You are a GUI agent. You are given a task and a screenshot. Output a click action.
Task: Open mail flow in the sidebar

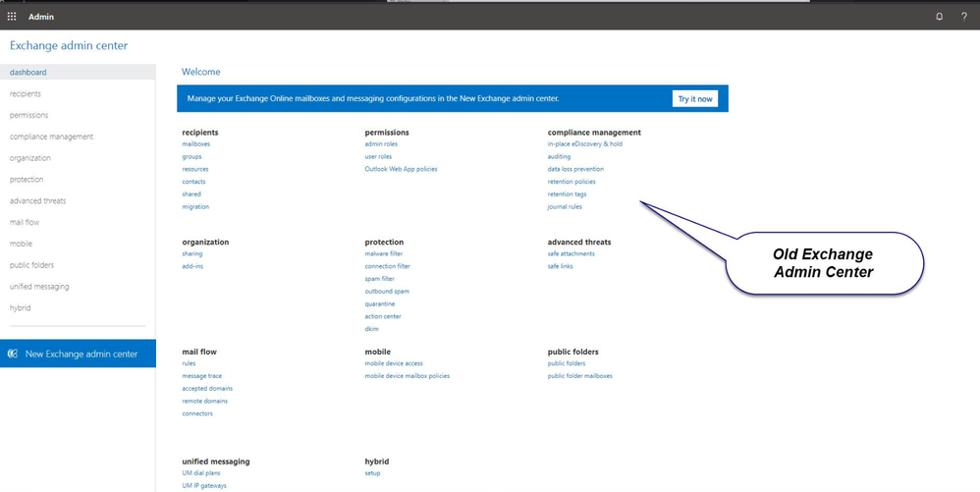[25, 222]
